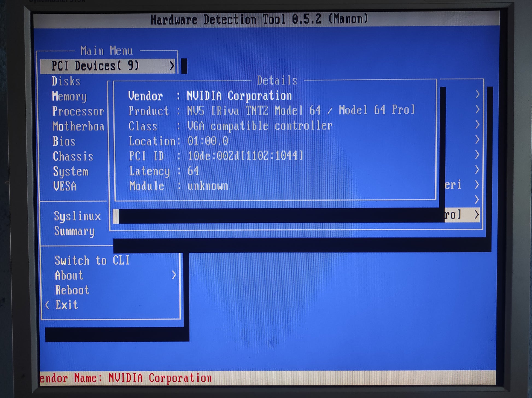Image resolution: width=532 pixels, height=398 pixels.
Task: Click the Vendor NVIDIA Corporation line
Action: point(210,96)
